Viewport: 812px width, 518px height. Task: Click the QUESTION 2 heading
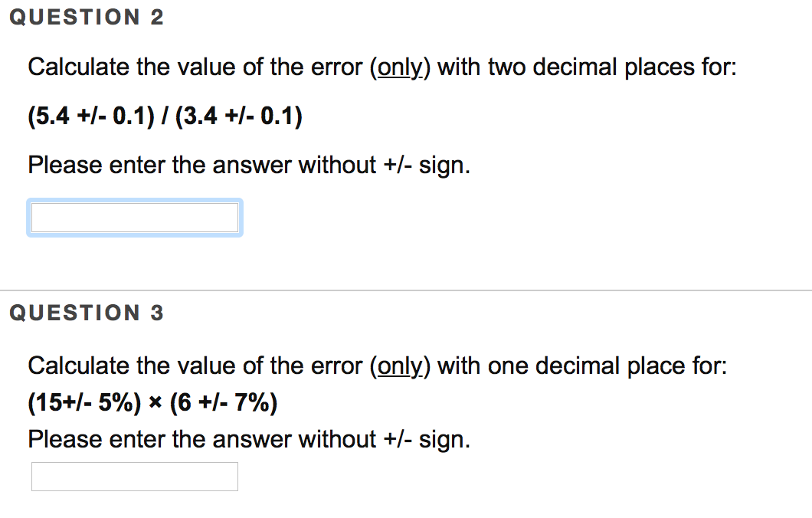click(x=87, y=17)
